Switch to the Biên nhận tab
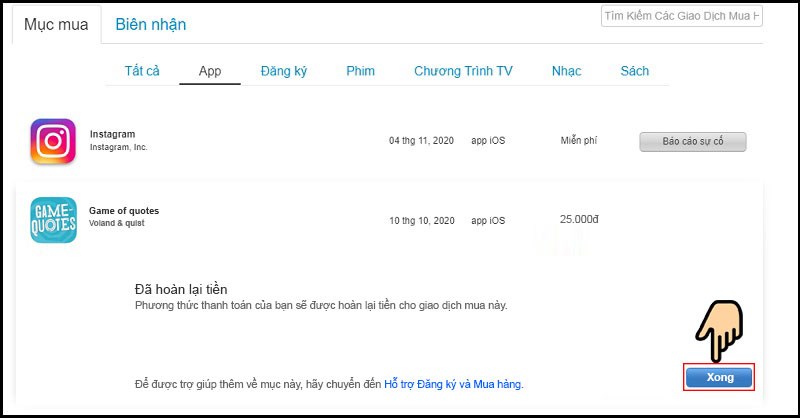800x418 pixels. [151, 24]
